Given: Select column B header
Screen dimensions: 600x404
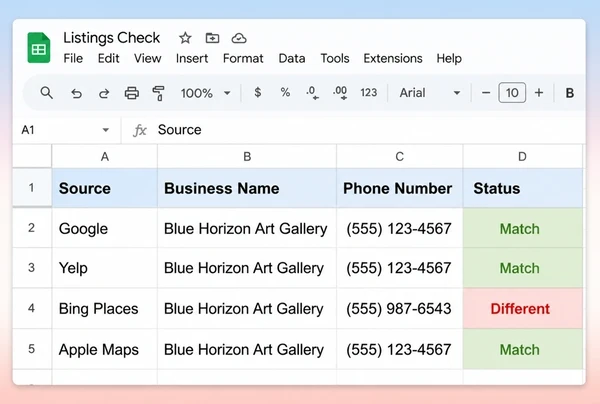Looking at the screenshot, I should click(x=247, y=156).
